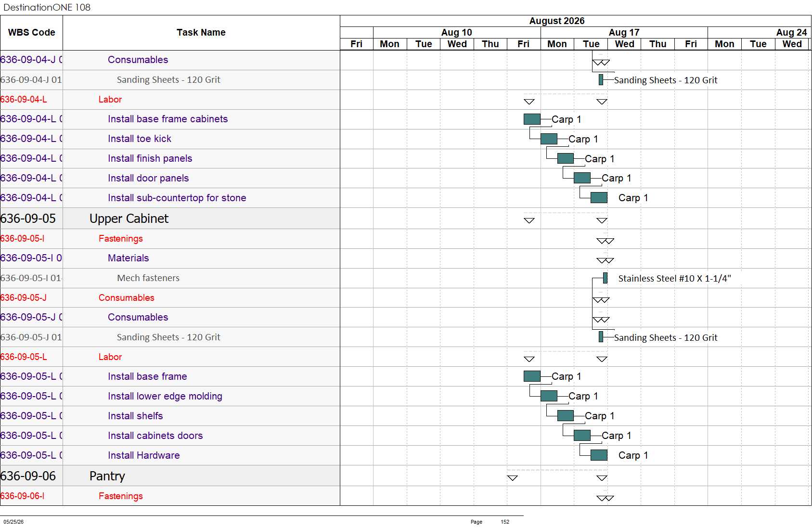Select the Upper Cabinet summary task
This screenshot has height=528, width=812.
pyautogui.click(x=129, y=219)
